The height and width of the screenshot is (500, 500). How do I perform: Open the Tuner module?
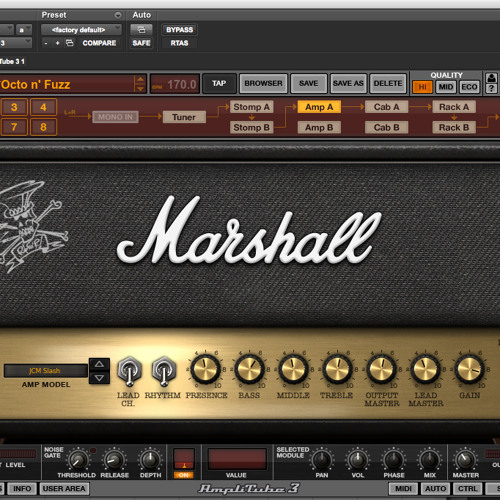pyautogui.click(x=184, y=117)
